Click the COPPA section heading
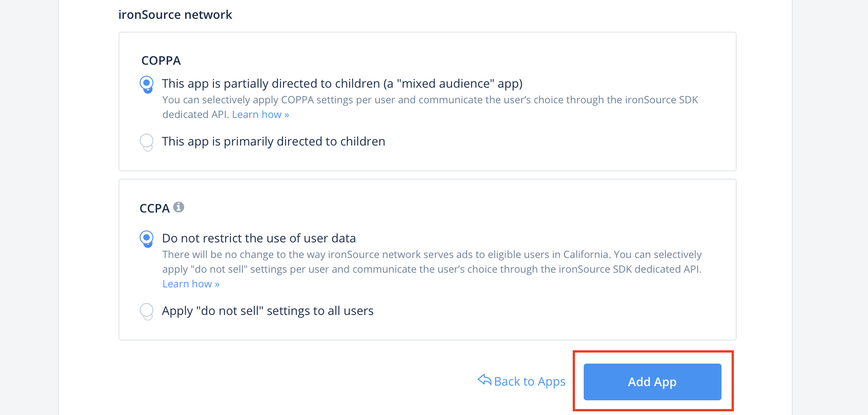 [161, 61]
